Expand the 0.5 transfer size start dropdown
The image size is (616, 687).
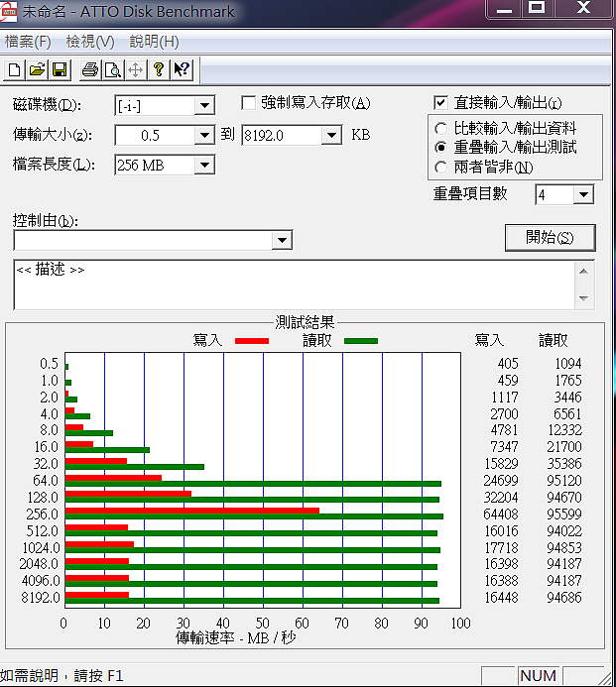204,135
